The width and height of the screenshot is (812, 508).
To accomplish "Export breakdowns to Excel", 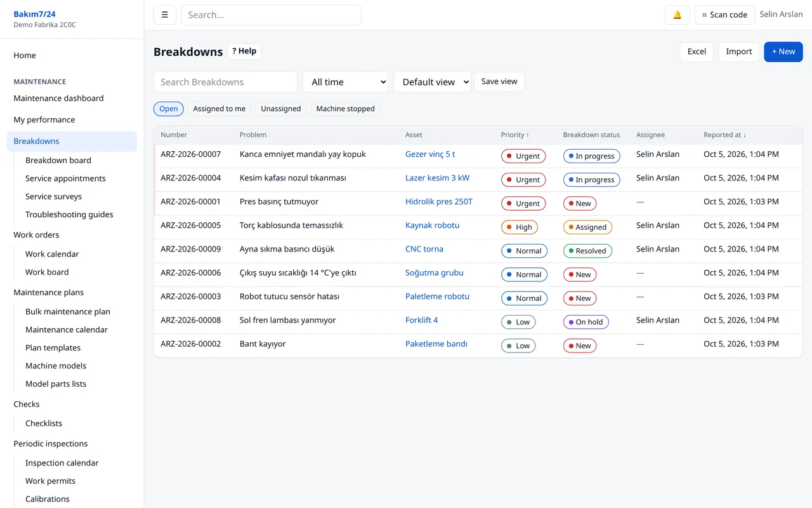I will point(697,51).
